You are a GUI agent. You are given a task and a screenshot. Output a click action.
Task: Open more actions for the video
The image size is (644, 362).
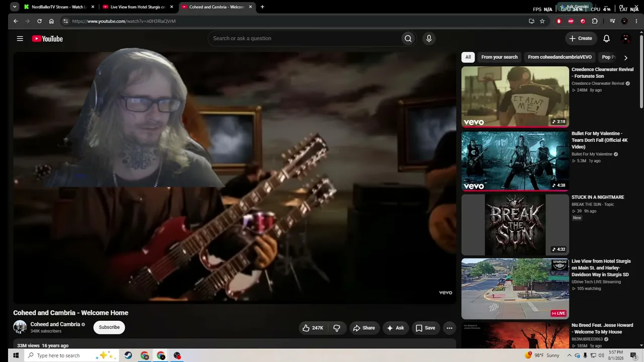pyautogui.click(x=449, y=328)
